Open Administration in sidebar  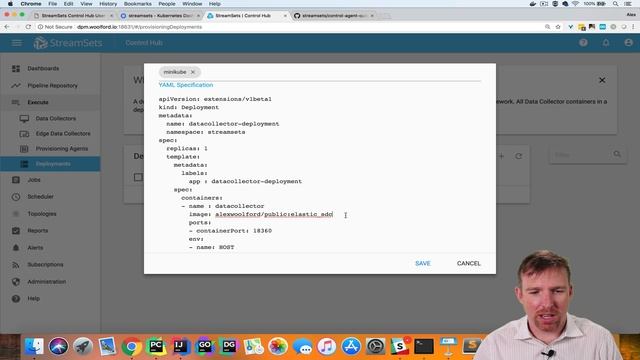[47, 282]
